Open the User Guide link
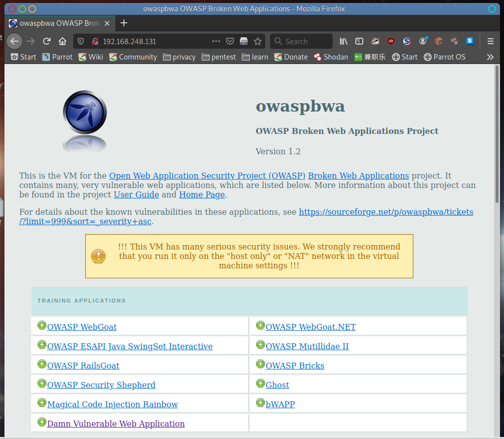Screen dimensions: 504x439 coord(136,195)
